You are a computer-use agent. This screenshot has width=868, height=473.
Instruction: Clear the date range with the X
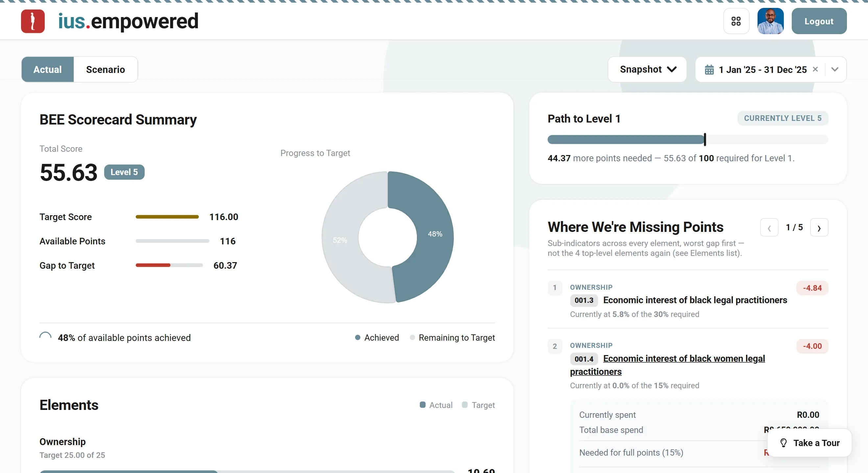coord(815,69)
